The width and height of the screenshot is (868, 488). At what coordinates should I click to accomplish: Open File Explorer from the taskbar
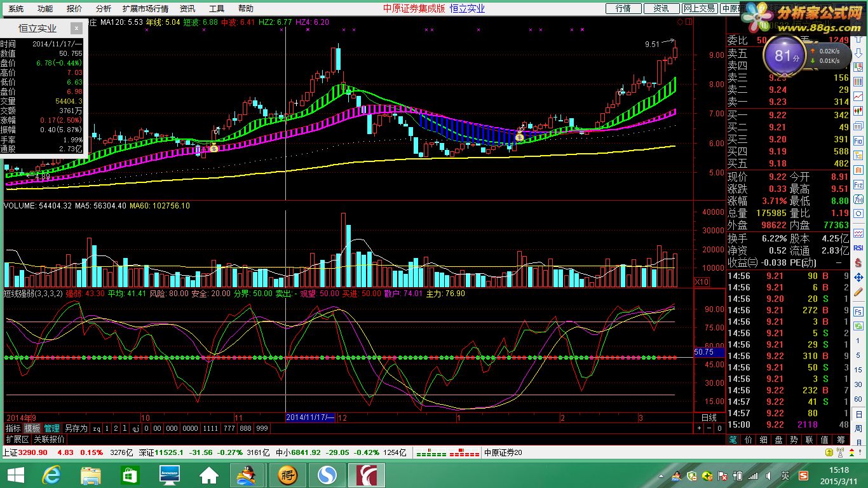click(90, 474)
